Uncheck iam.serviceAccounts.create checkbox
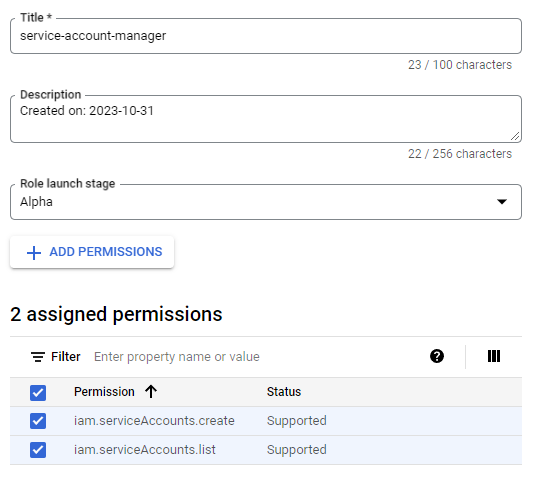This screenshot has height=481, width=533. pos(38,421)
